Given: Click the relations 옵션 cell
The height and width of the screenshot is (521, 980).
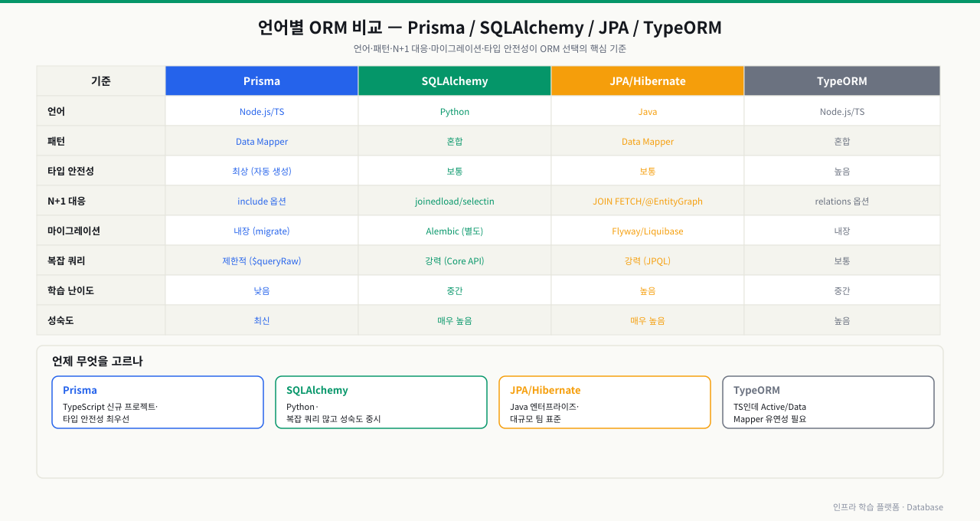Looking at the screenshot, I should point(842,201).
